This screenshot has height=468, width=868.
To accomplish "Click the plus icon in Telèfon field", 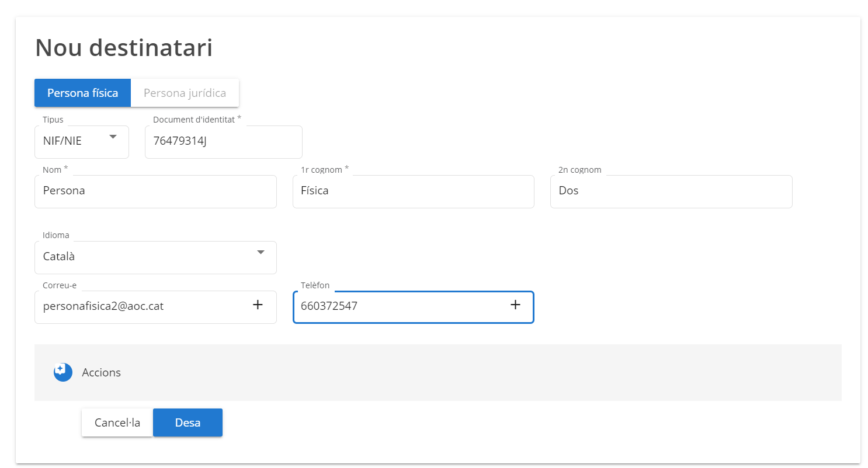I will 515,305.
